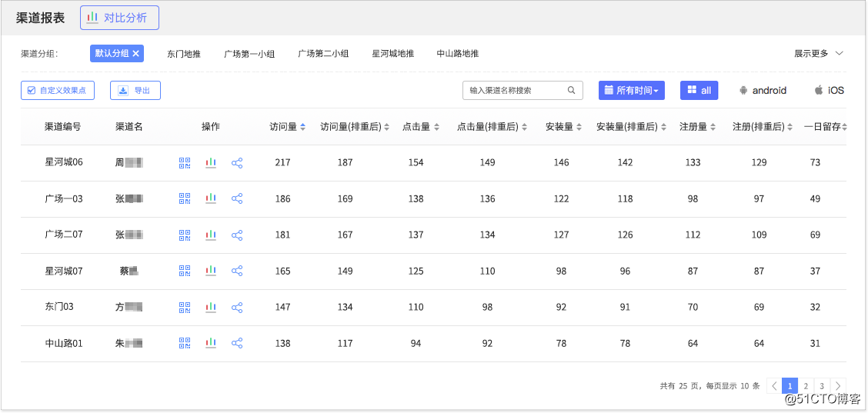The height and width of the screenshot is (413, 868).
Task: Share the 广场一03 channel
Action: click(237, 198)
